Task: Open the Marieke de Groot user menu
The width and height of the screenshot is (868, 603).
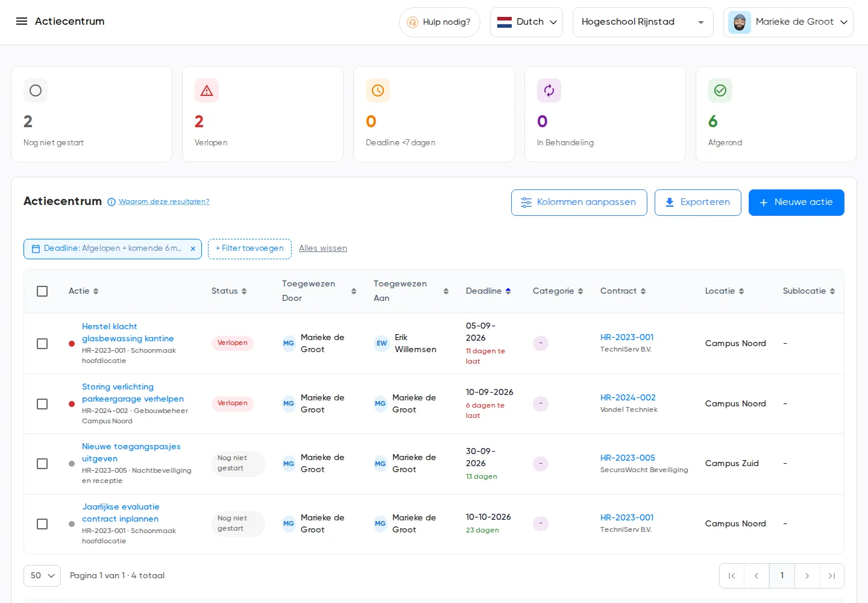Action: pyautogui.click(x=788, y=22)
